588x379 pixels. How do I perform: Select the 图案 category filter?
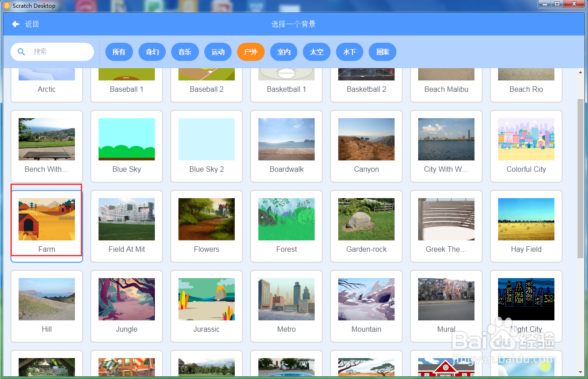[383, 52]
